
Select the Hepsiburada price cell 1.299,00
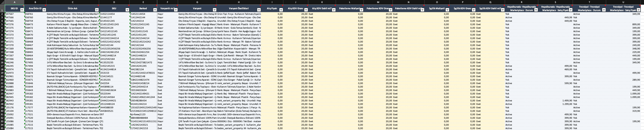click(555, 104)
